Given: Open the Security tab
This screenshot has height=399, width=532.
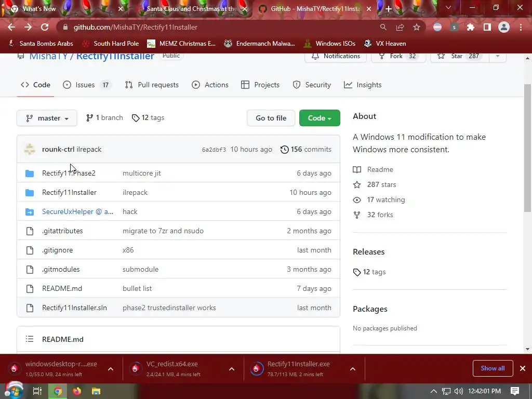Looking at the screenshot, I should point(312,85).
